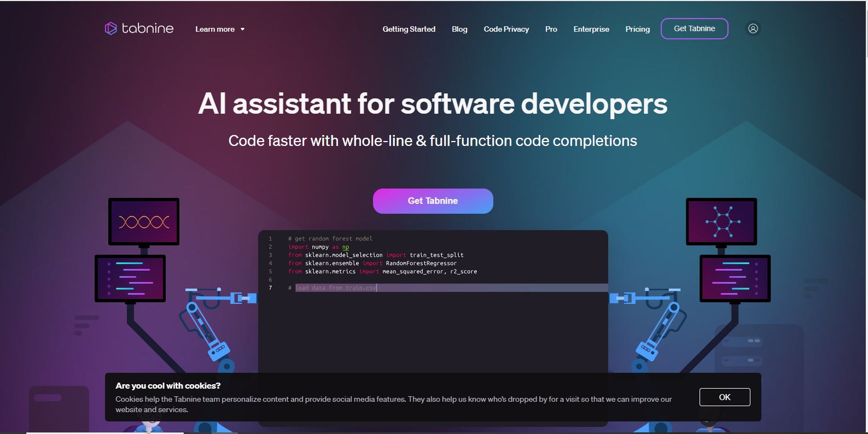The width and height of the screenshot is (868, 434).
Task: Click the outlined Get Tabnine header button
Action: pos(694,28)
